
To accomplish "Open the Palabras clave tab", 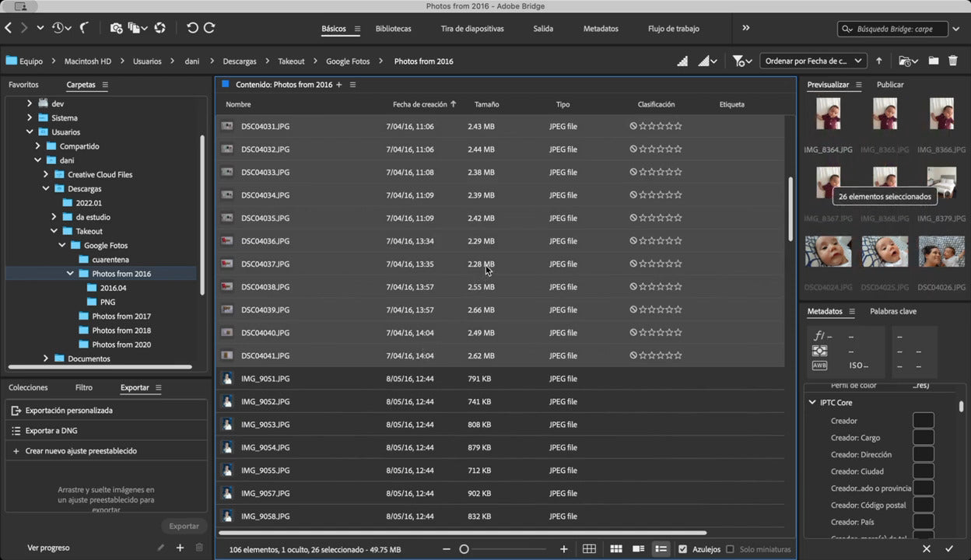I will point(892,311).
